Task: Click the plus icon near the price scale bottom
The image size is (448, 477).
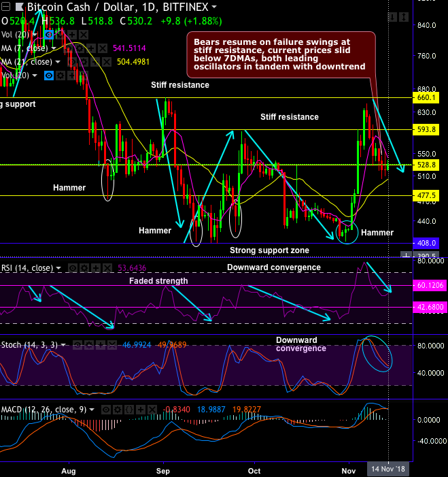Action: coord(406,255)
